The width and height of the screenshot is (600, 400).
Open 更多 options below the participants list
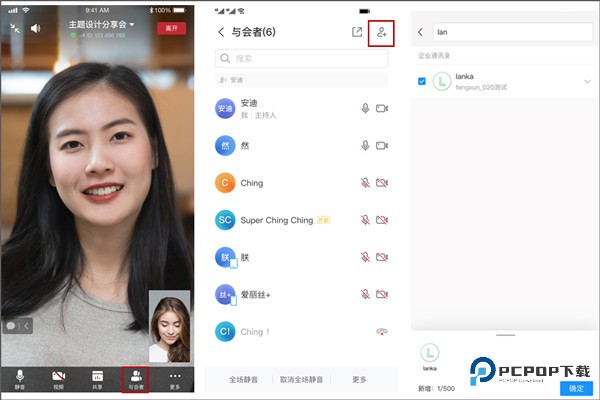coord(358,379)
